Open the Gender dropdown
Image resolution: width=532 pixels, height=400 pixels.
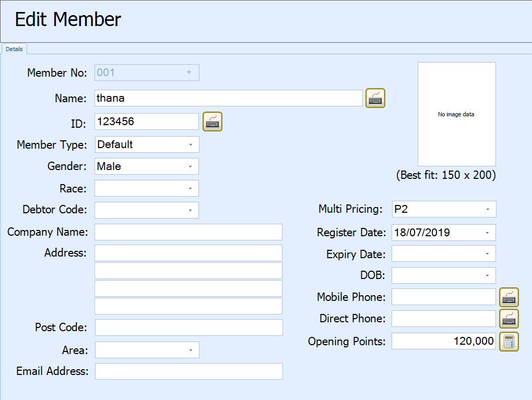click(191, 166)
